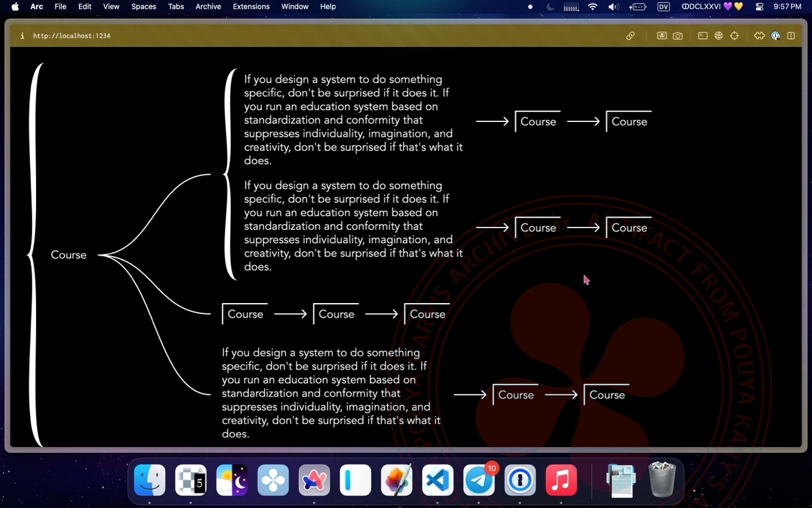Click the Focus moon icon in menu bar
The height and width of the screenshot is (508, 812).
pyautogui.click(x=550, y=6)
